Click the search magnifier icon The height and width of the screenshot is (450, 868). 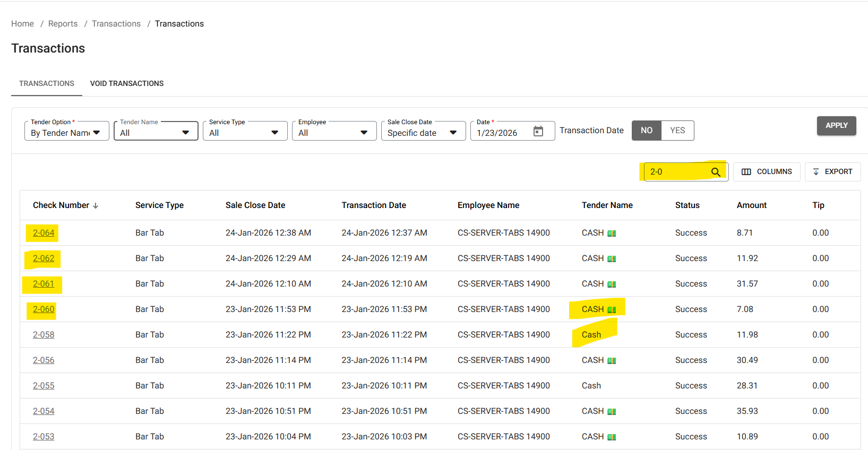pyautogui.click(x=716, y=172)
